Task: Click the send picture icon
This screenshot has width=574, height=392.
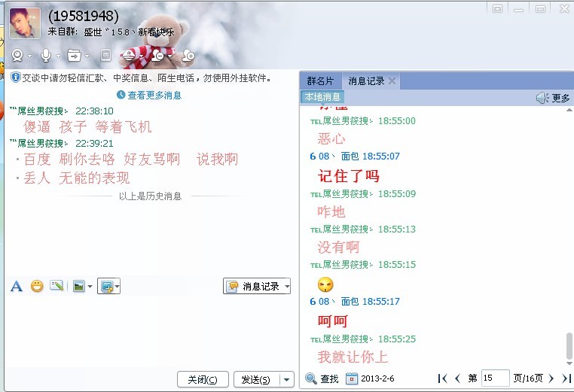Action: (78, 286)
